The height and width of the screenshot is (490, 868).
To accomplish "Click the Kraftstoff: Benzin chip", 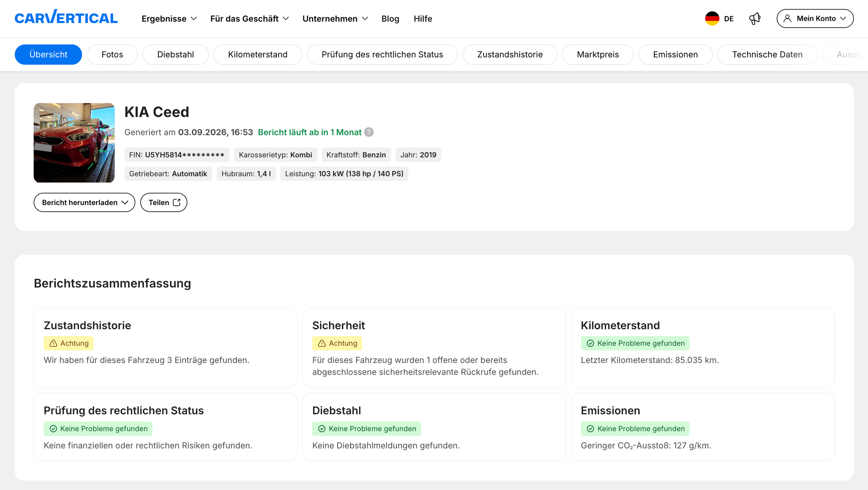I will pos(356,155).
